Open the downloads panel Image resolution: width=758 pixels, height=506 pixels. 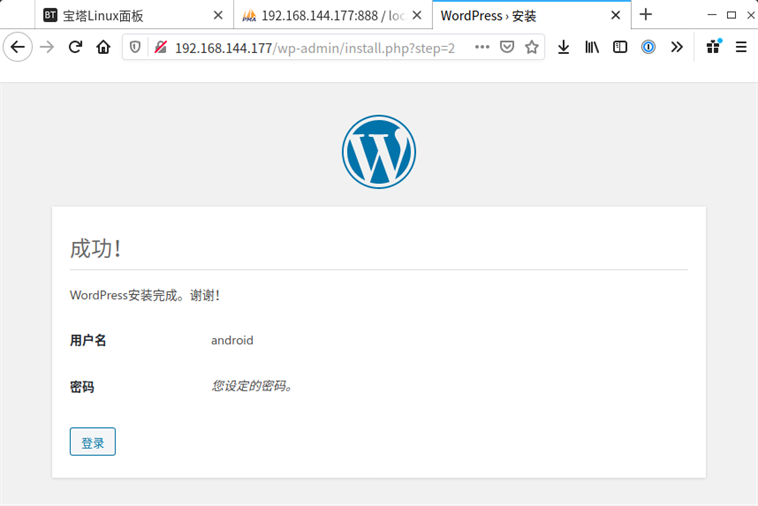click(564, 47)
